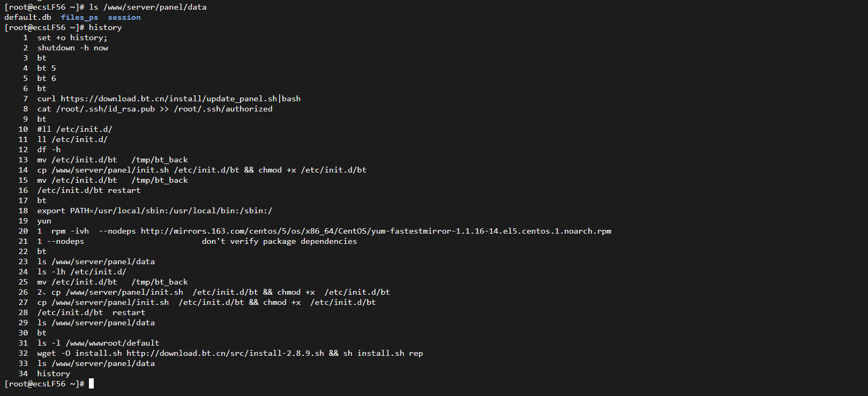This screenshot has height=396, width=868.
Task: Click the final 'history' entry on line 34
Action: pyautogui.click(x=54, y=373)
